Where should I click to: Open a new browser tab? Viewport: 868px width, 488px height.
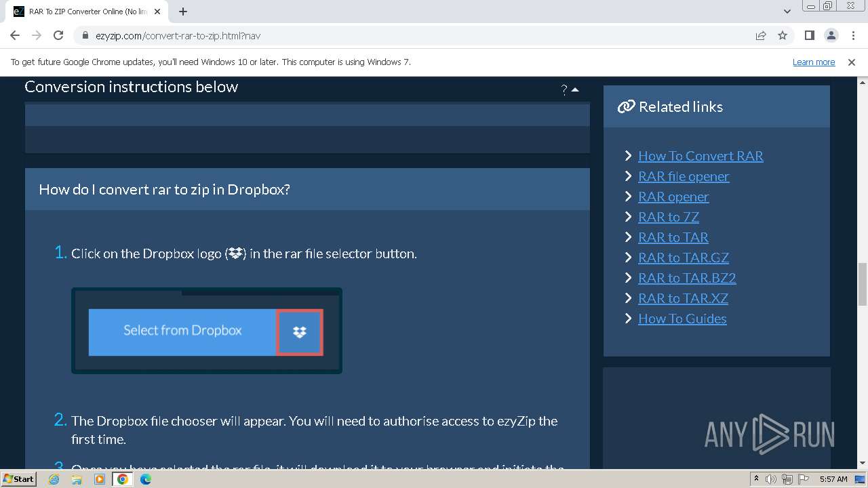[183, 12]
